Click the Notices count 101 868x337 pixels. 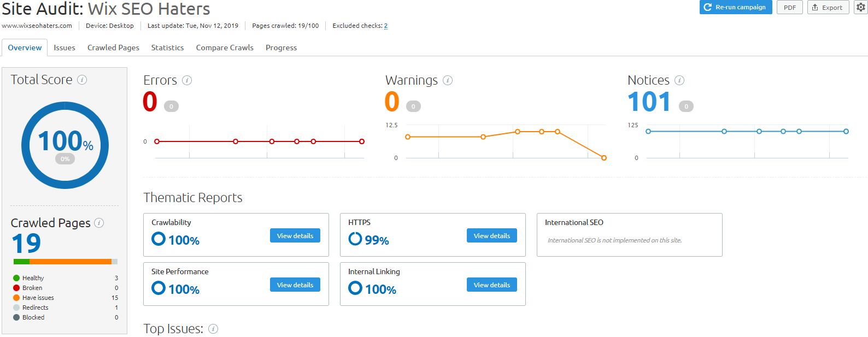[649, 102]
